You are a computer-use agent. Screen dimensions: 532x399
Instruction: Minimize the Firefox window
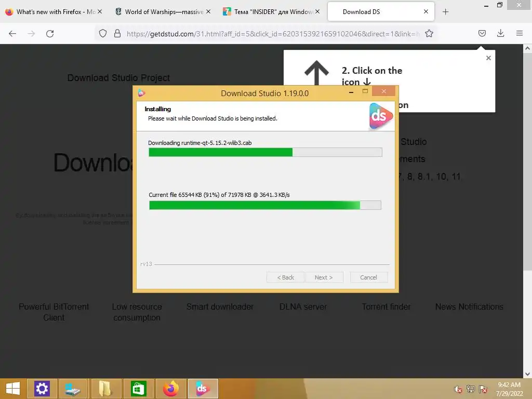point(486,5)
